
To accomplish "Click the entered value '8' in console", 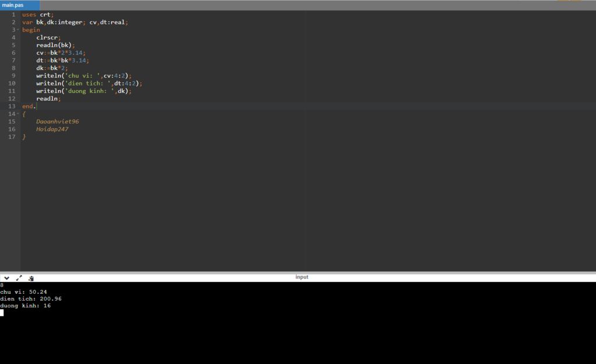I will click(x=2, y=285).
